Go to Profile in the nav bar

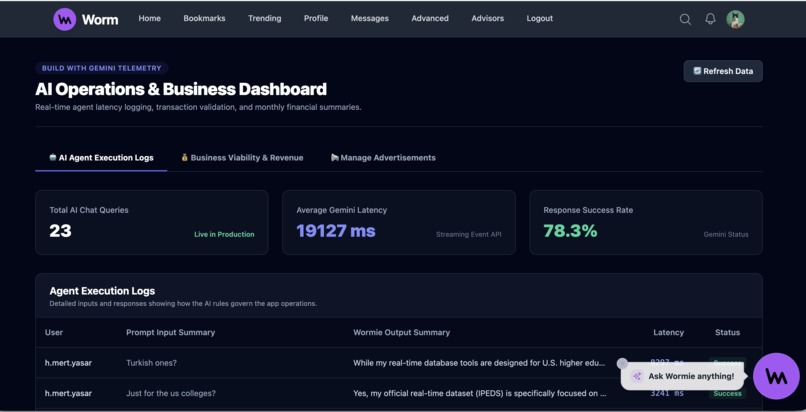pos(316,18)
